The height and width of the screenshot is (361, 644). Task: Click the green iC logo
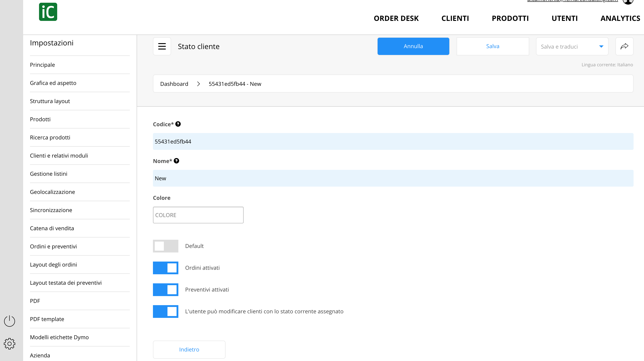[x=48, y=12]
